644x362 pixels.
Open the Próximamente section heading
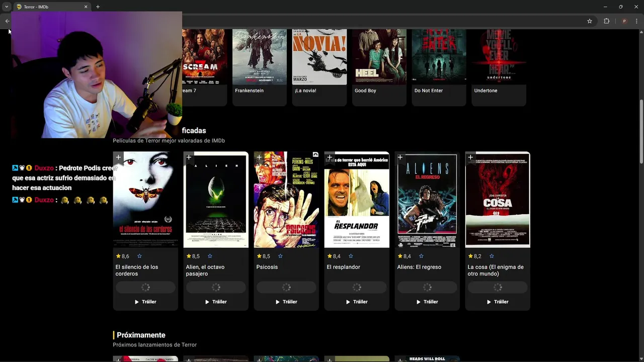coord(141,335)
